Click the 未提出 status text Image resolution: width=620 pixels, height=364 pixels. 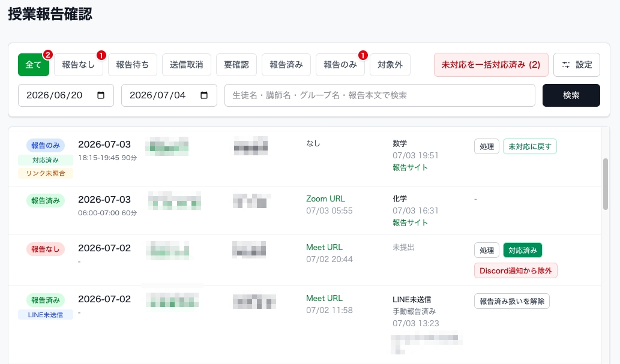403,248
